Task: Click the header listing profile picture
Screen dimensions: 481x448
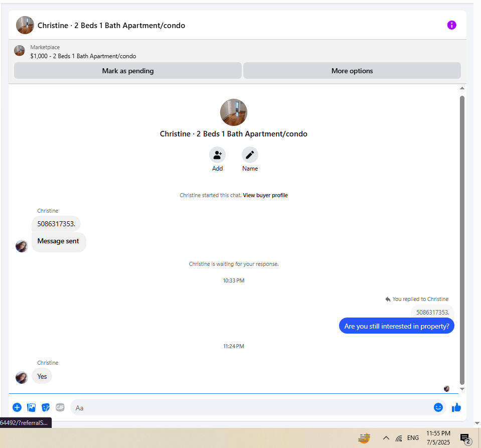Action: pos(25,25)
